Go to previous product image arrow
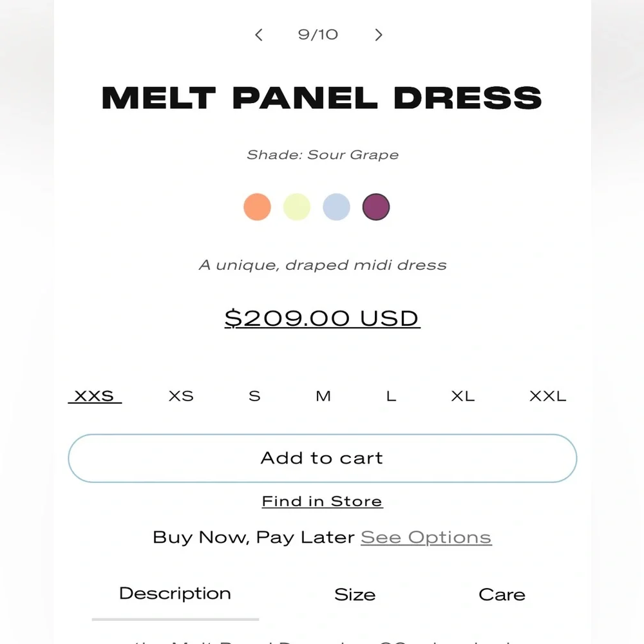 pyautogui.click(x=259, y=35)
